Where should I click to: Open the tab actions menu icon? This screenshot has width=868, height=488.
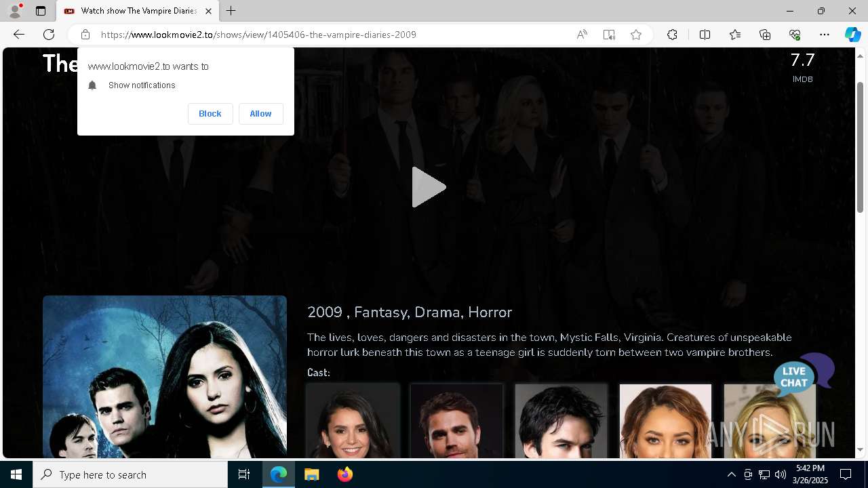click(x=41, y=11)
